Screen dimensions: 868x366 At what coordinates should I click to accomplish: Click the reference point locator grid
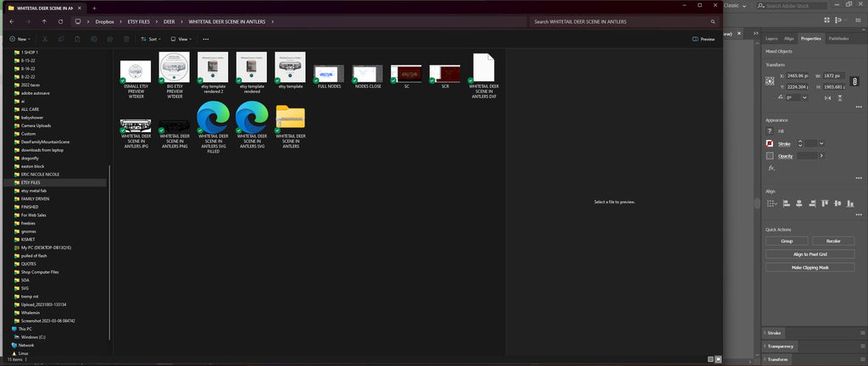(x=770, y=80)
